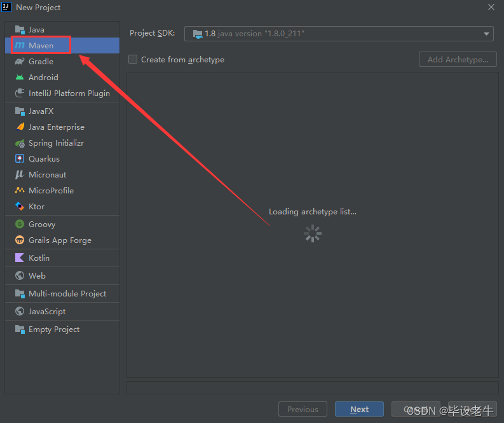504x423 pixels.
Task: Close the New Project dialog
Action: click(491, 7)
